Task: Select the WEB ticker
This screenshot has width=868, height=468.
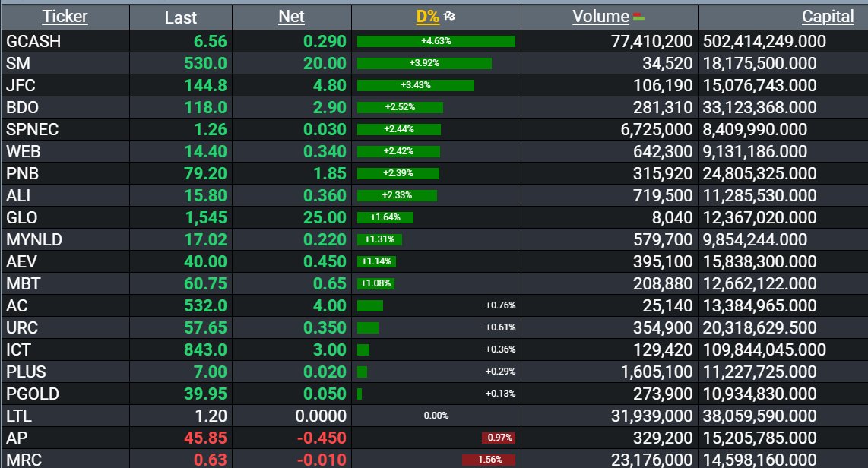Action: [x=24, y=152]
